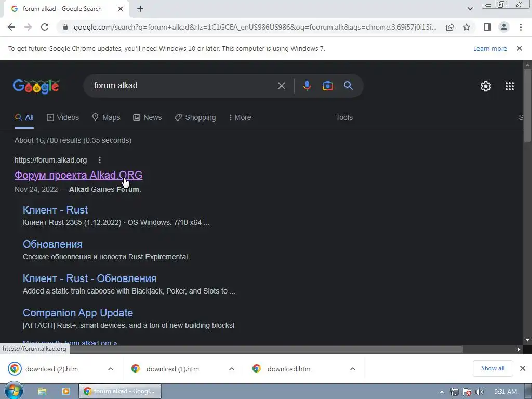Open the search Tools options
Screen dimensions: 532x399
[x=344, y=117]
